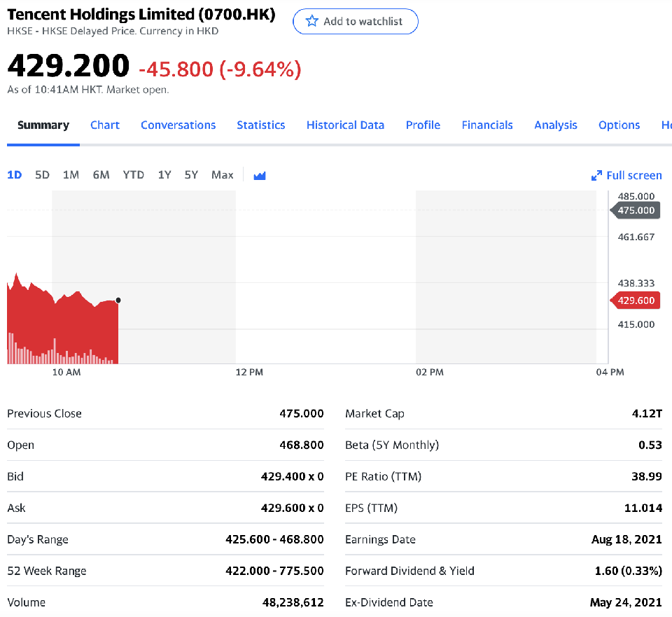
Task: Open the Financials tab
Action: 487,125
